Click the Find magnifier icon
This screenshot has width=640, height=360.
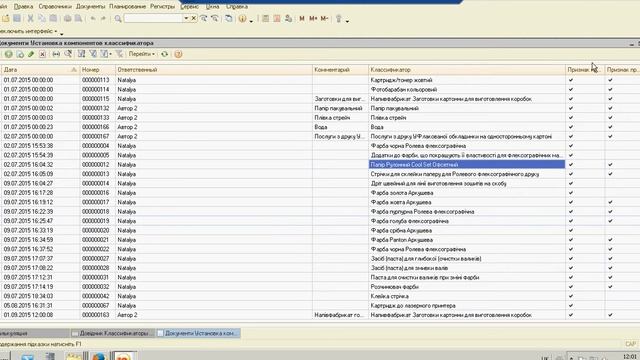[118, 18]
